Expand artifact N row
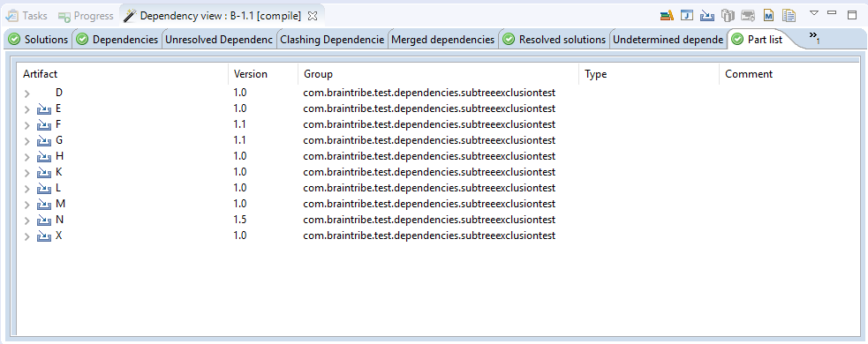Viewport: 868px width, 344px height. [x=27, y=221]
